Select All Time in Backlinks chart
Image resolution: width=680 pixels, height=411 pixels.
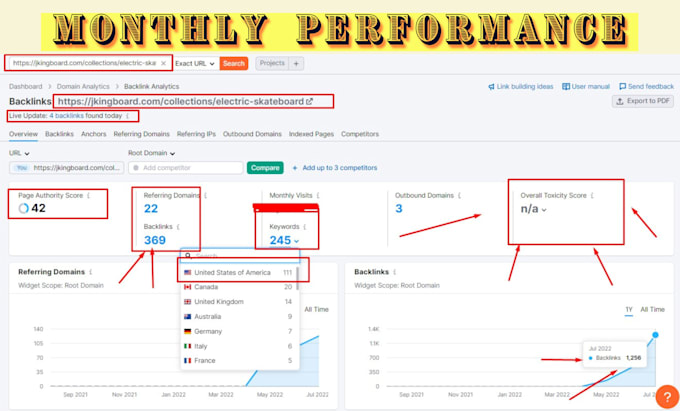click(x=652, y=310)
